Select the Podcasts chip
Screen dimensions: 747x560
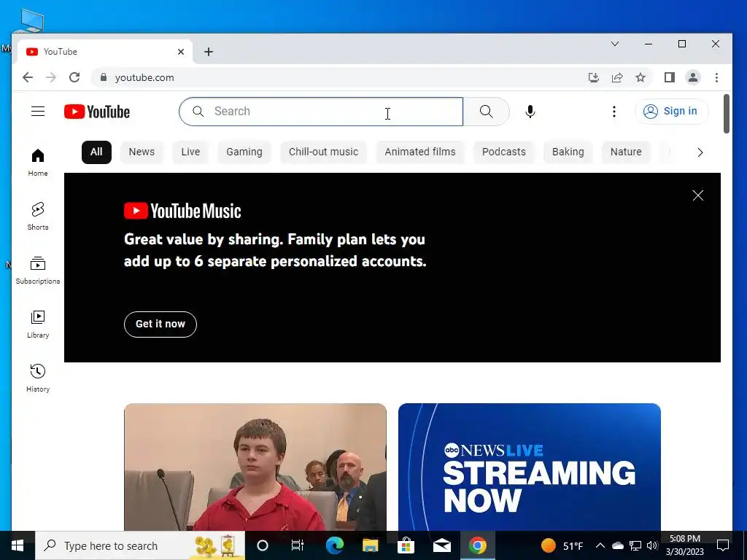(x=503, y=152)
